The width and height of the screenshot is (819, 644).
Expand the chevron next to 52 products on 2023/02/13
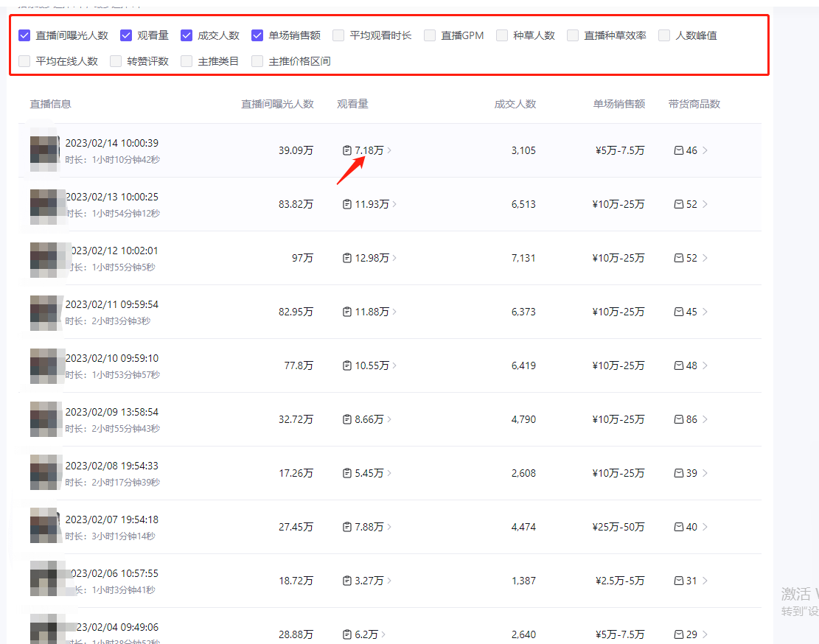pos(706,204)
